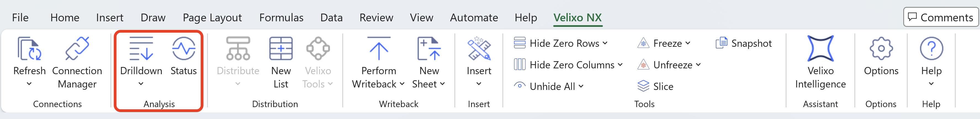The image size is (980, 119).
Task: Click the Perform Writeback icon
Action: pyautogui.click(x=378, y=49)
